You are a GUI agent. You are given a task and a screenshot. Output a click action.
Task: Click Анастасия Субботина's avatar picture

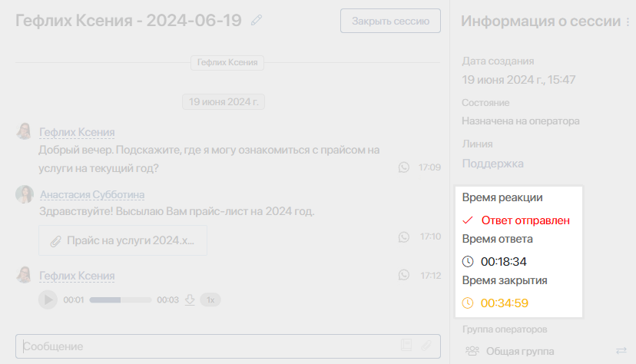25,194
